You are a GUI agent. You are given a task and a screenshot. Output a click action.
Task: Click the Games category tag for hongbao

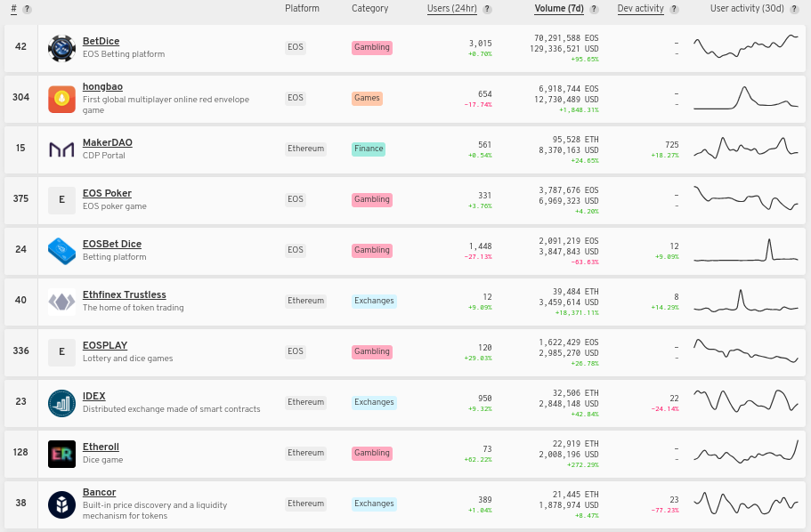tap(368, 98)
